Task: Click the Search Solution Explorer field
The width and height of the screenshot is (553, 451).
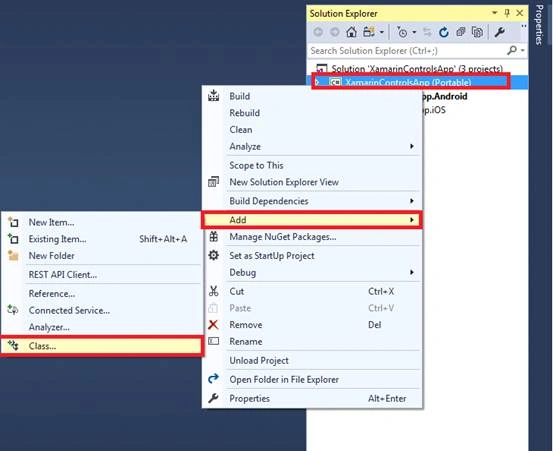Action: (406, 51)
